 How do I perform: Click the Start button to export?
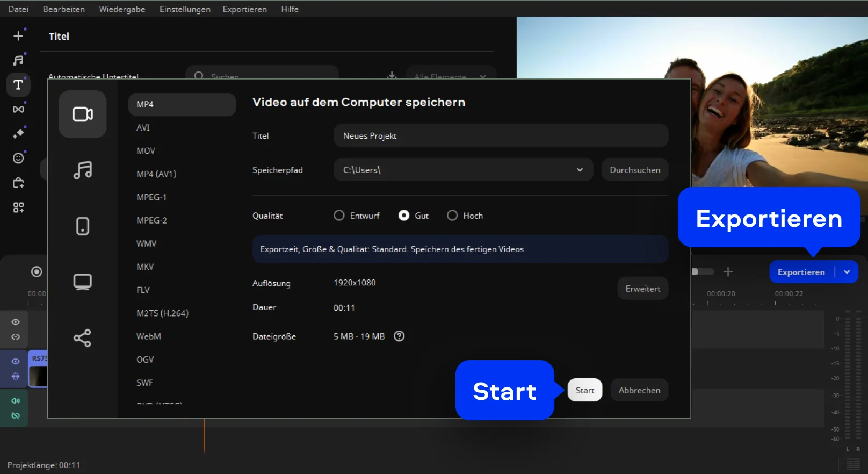[x=584, y=391]
